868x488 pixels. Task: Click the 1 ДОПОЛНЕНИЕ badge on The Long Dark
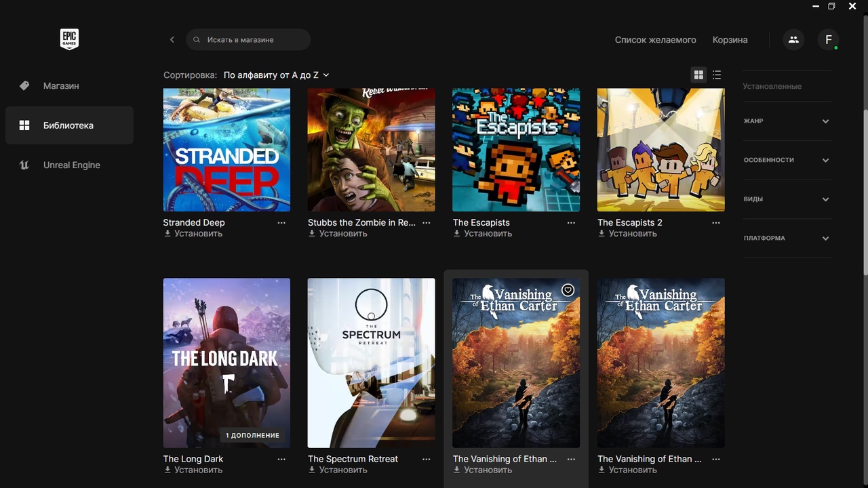click(252, 435)
